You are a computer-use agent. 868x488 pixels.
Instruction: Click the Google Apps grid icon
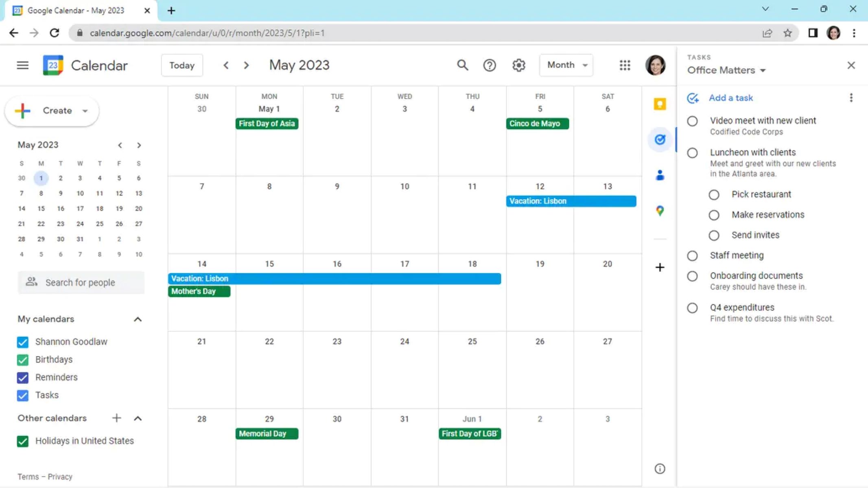click(625, 65)
